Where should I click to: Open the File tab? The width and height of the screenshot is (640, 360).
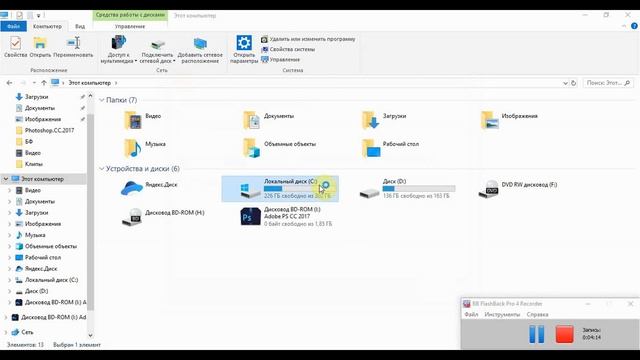13,27
